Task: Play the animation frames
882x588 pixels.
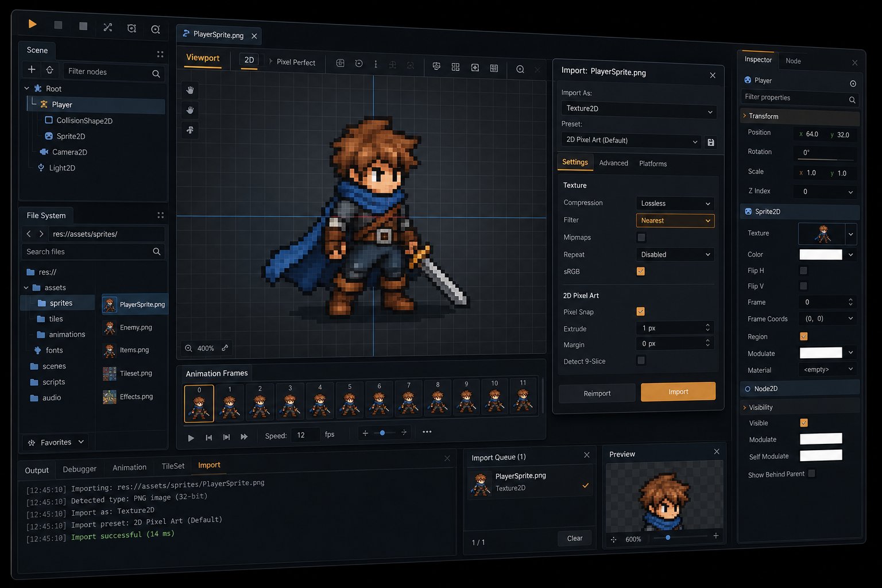Action: pos(191,438)
